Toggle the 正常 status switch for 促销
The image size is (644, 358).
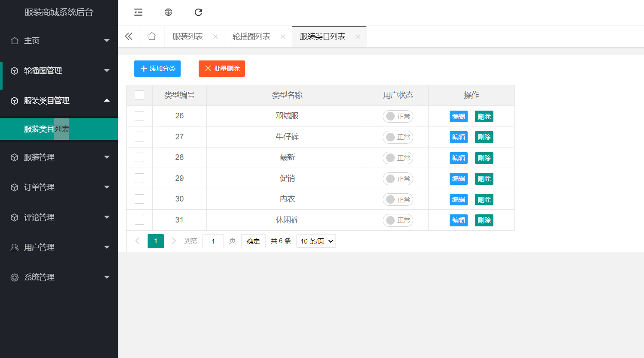tap(398, 178)
